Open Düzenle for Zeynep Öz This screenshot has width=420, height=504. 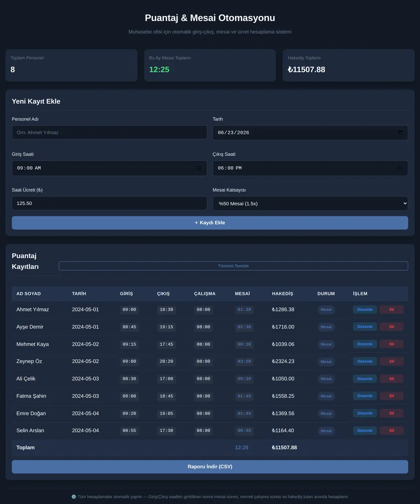coord(365,361)
